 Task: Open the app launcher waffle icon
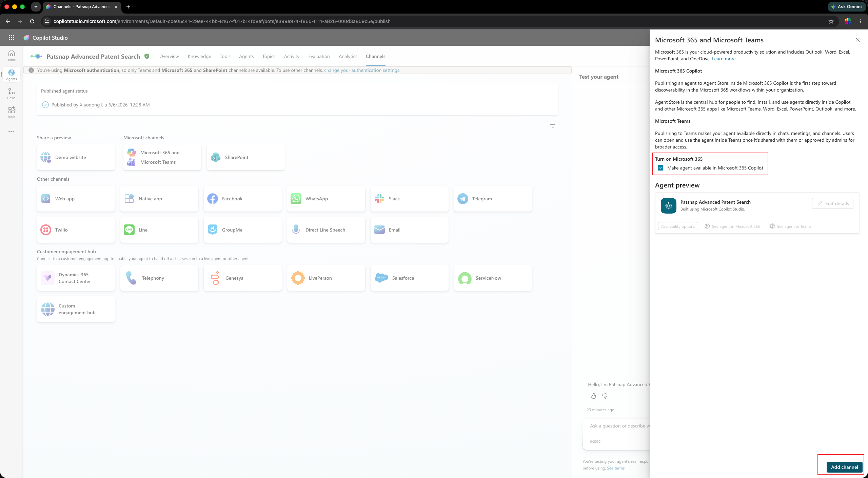point(11,38)
